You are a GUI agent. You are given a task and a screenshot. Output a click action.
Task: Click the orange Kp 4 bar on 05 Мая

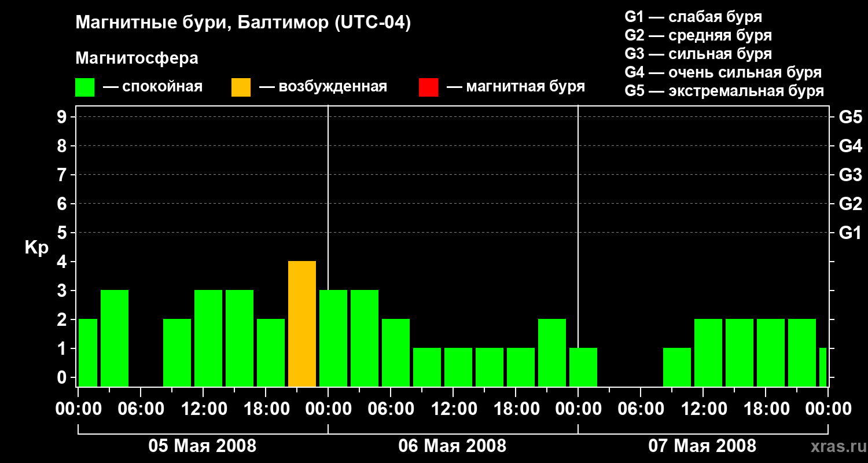tap(302, 324)
